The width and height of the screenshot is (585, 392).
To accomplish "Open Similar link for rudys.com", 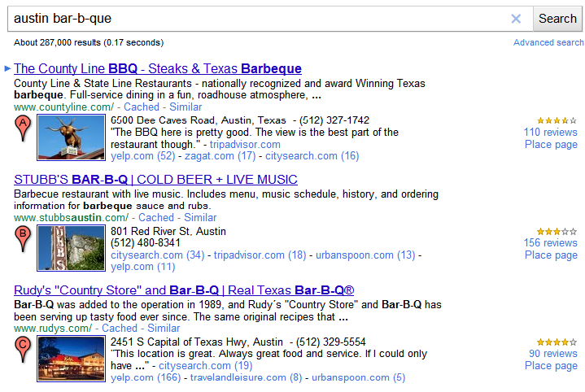I will pos(164,329).
